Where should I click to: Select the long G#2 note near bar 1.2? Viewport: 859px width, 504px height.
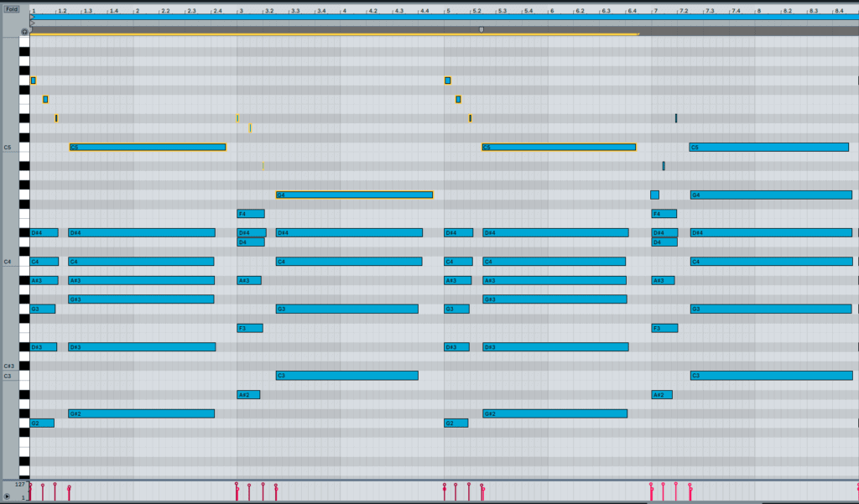tap(143, 412)
